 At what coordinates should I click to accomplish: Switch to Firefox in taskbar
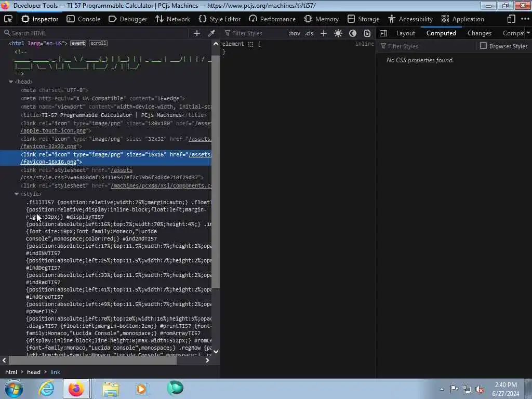click(76, 389)
